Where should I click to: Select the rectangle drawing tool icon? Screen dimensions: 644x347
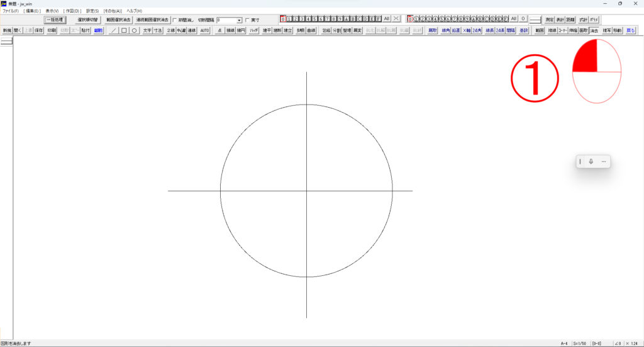[x=124, y=30]
